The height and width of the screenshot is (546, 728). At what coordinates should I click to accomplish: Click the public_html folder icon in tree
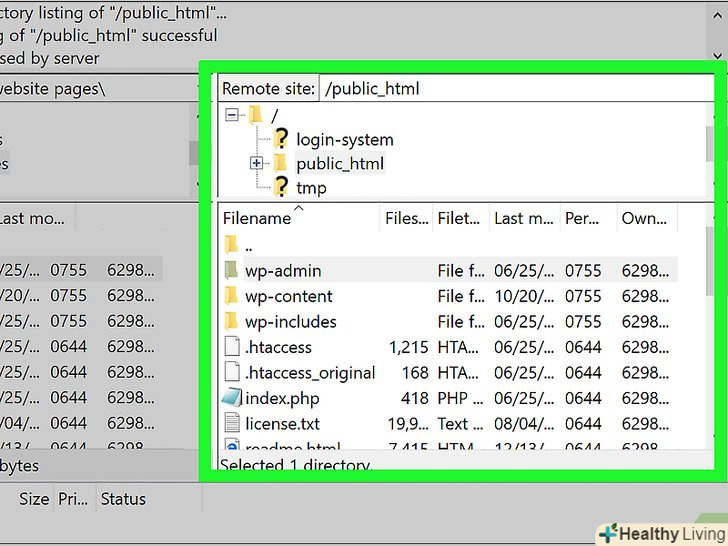[280, 163]
